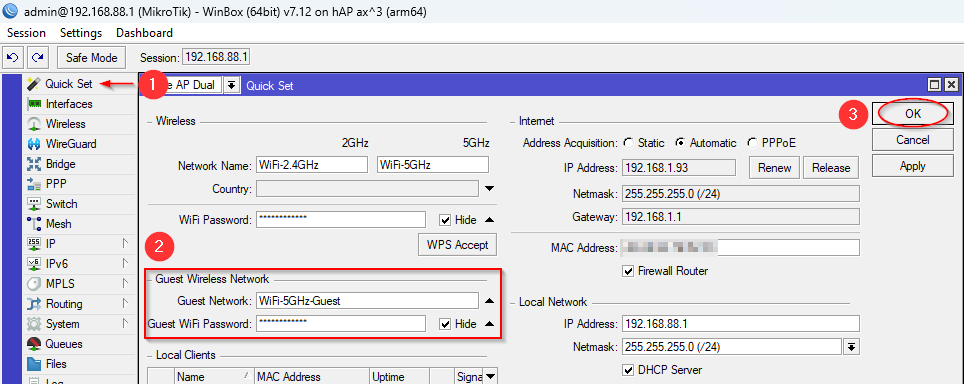Click the WireGuard icon in sidebar
This screenshot has height=384, width=964.
tap(34, 144)
